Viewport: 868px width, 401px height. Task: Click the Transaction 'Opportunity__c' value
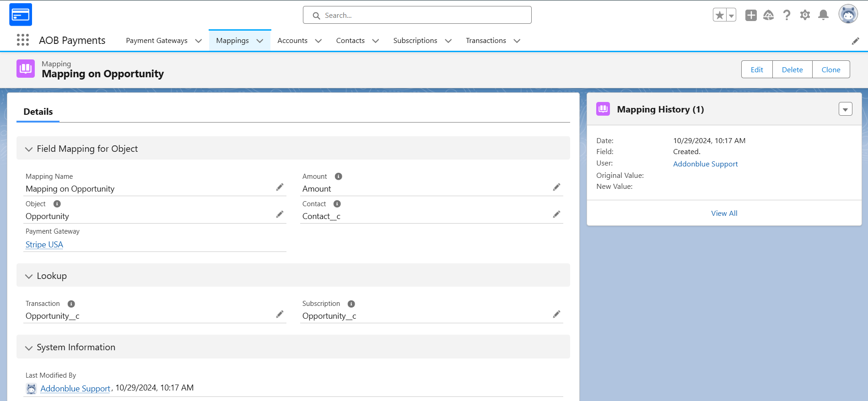[53, 316]
